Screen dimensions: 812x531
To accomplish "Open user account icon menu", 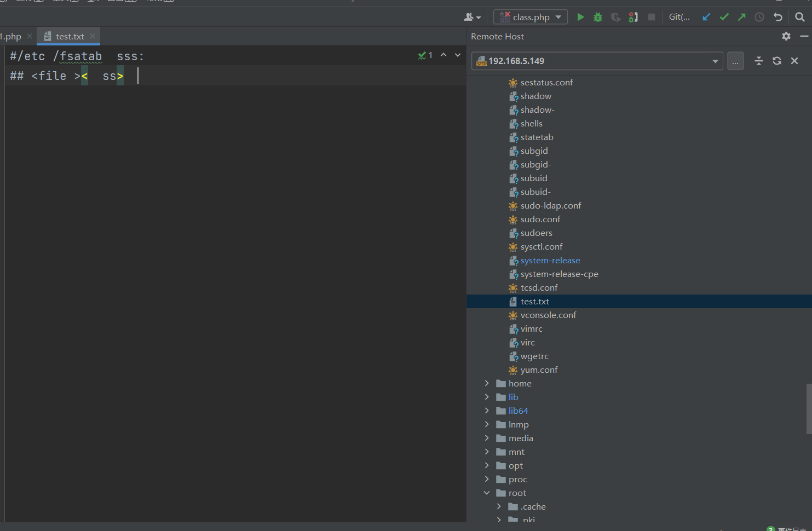I will (472, 17).
